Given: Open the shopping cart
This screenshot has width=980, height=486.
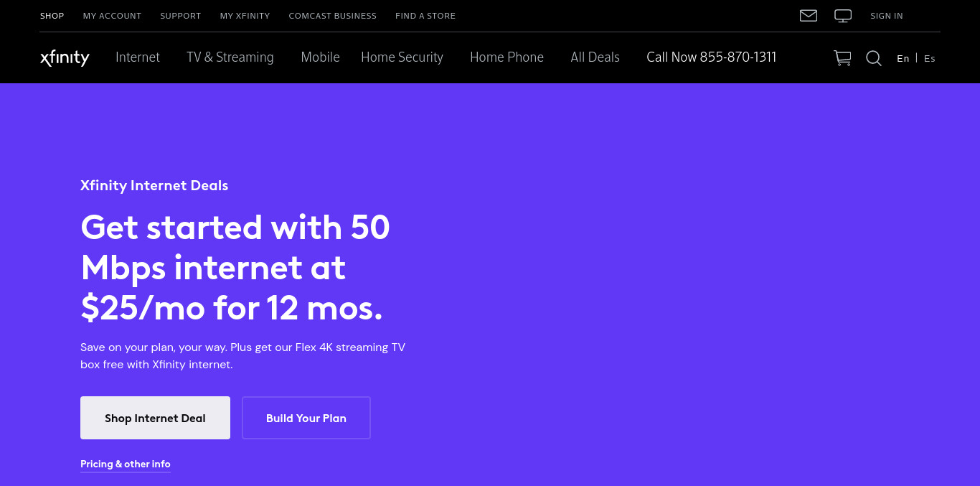Looking at the screenshot, I should pos(842,58).
